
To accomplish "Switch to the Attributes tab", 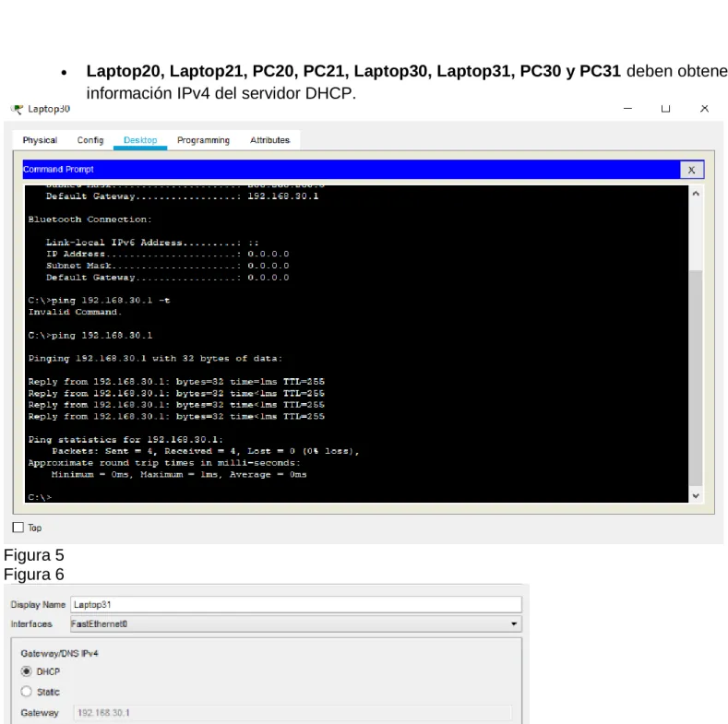I will (269, 140).
